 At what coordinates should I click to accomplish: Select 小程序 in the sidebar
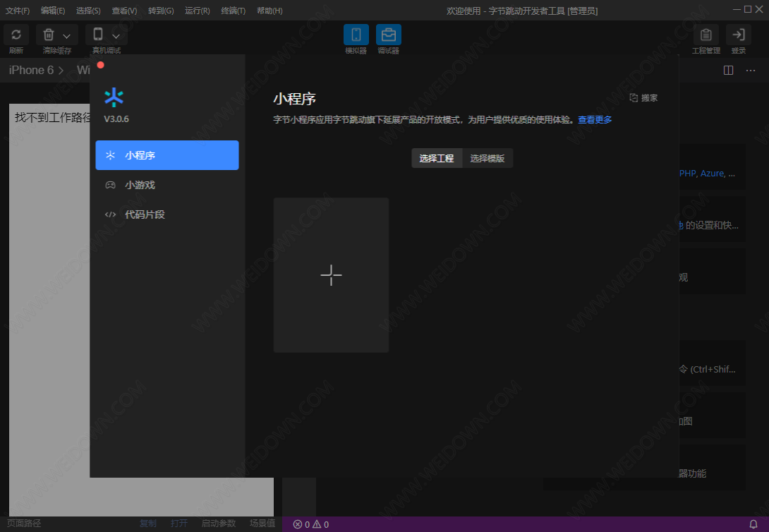[x=167, y=155]
